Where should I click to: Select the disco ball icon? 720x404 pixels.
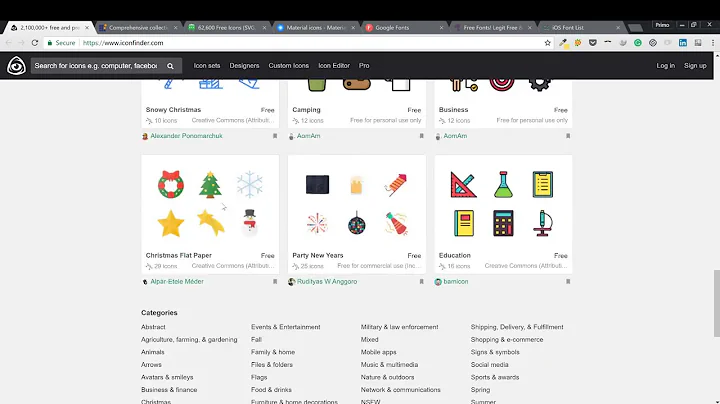[x=357, y=224]
